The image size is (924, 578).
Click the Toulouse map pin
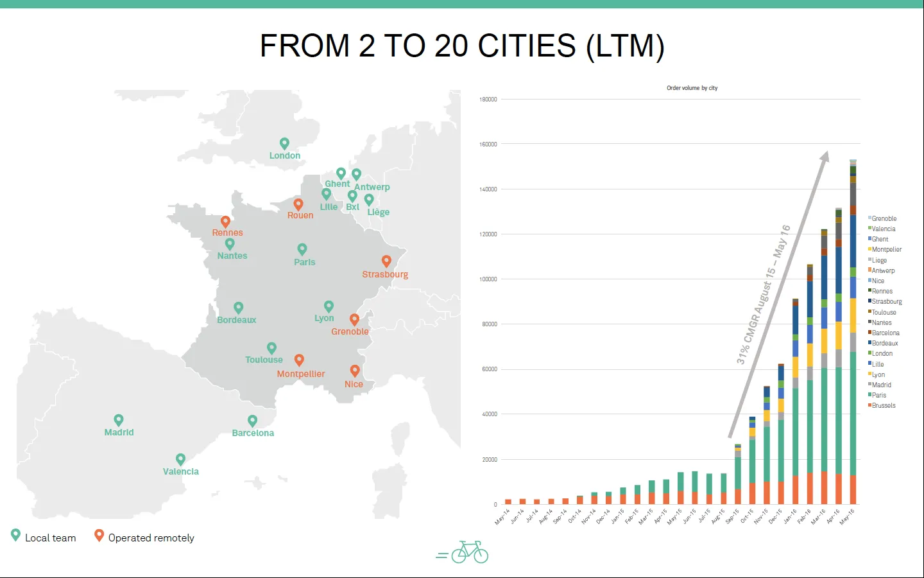[271, 348]
